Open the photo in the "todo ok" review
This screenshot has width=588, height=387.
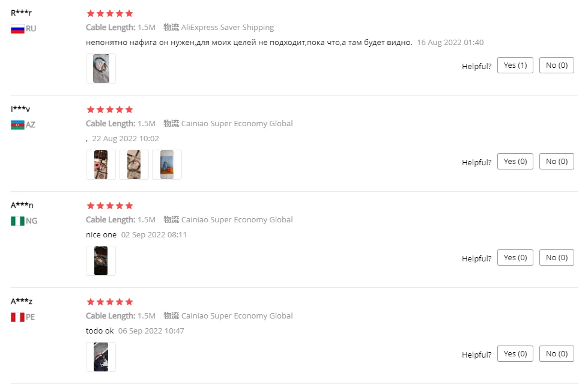pos(101,357)
